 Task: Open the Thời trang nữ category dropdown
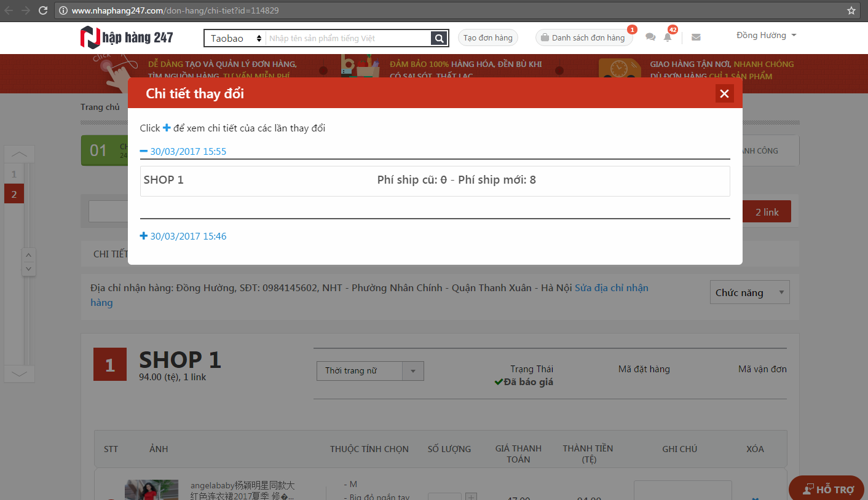(x=370, y=371)
